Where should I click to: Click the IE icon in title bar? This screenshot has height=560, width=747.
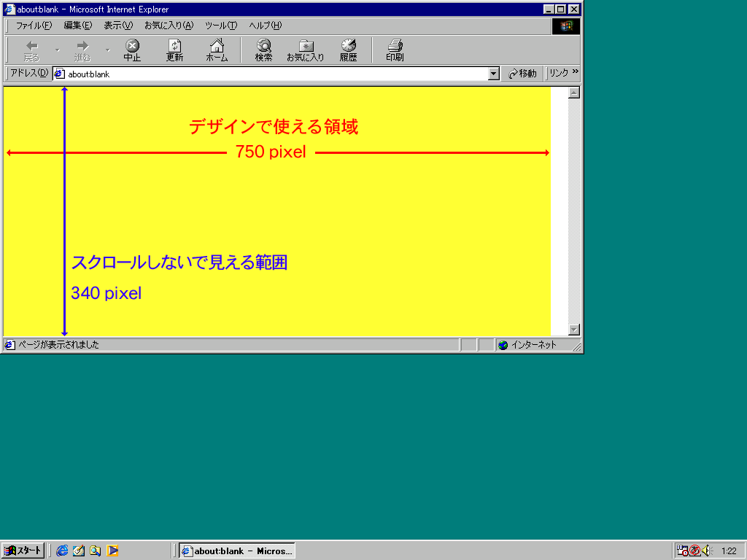(9, 9)
